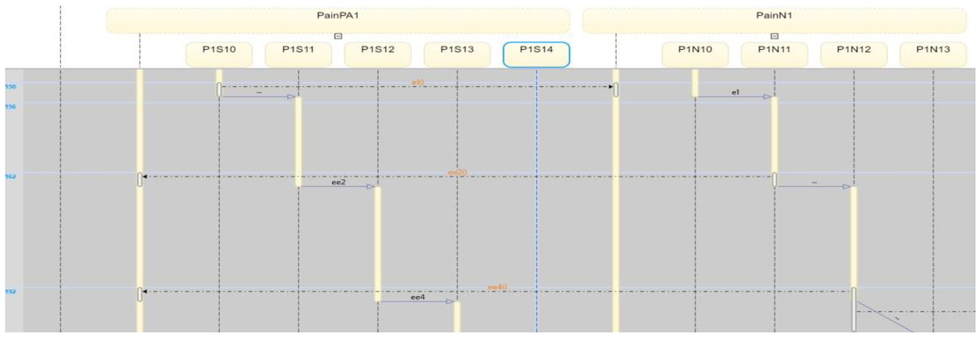This screenshot has width=980, height=338.
Task: Select the ee4 message arrow label
Action: point(417,297)
